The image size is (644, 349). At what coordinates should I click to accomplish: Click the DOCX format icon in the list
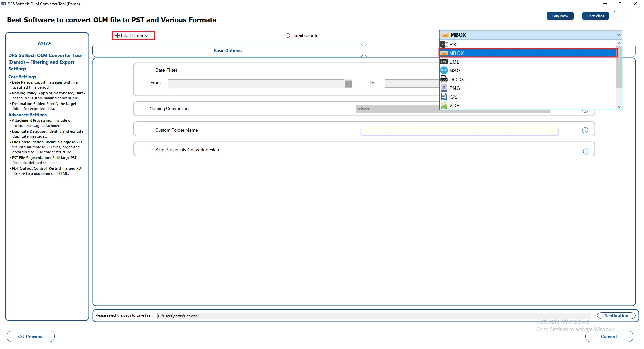click(444, 79)
